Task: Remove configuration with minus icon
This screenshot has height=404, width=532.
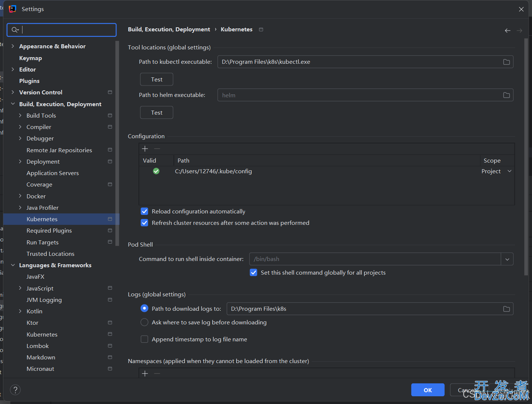Action: 157,149
